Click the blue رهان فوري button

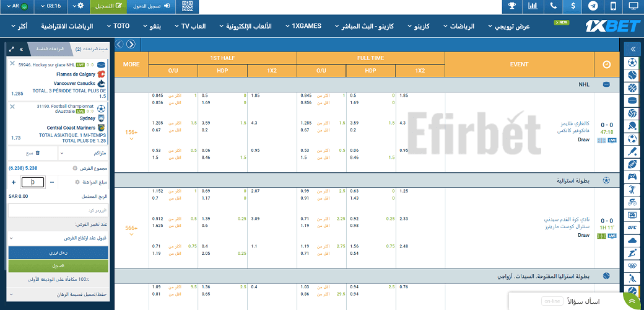pyautogui.click(x=58, y=253)
